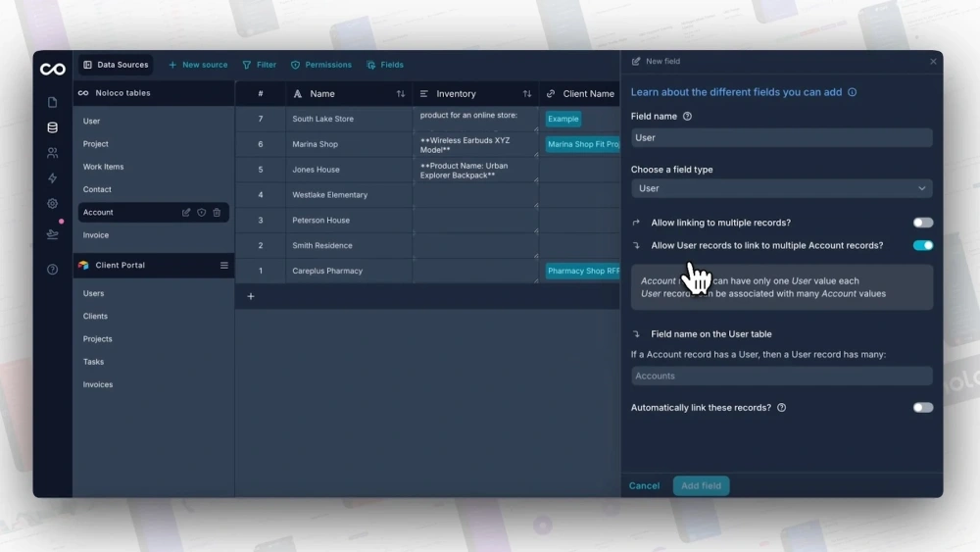
Task: Click the Noloco tables header
Action: pyautogui.click(x=153, y=93)
